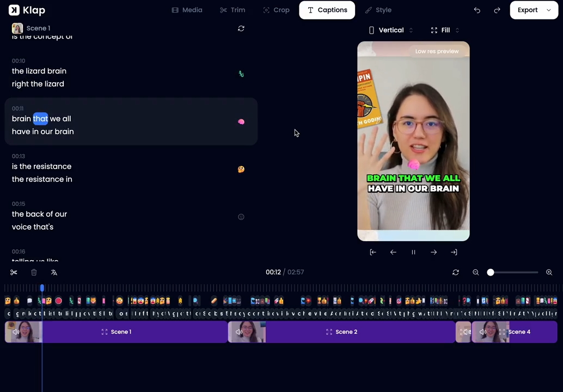Regenerate Scene 1 captions with refresh icon
Viewport: 563px width, 392px height.
[x=241, y=28]
